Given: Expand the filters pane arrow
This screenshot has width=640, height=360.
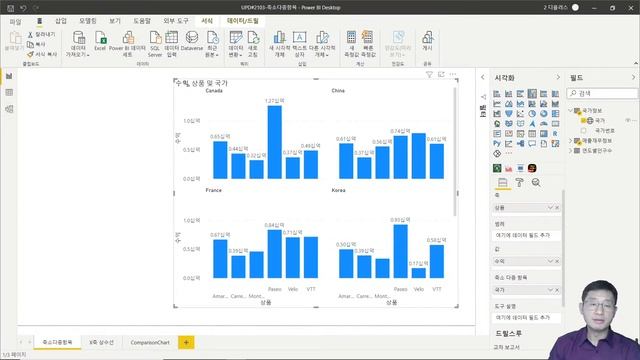Looking at the screenshot, I should [483, 77].
